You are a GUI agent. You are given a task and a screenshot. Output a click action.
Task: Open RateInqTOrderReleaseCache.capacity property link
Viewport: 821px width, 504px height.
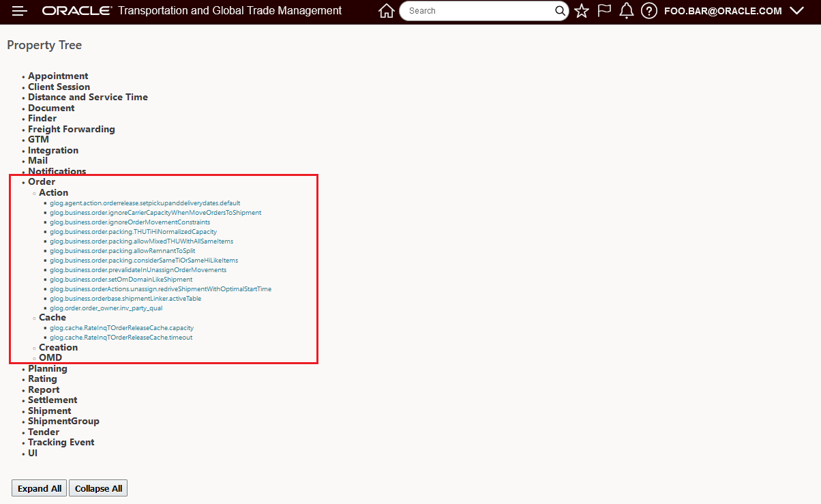(x=121, y=328)
